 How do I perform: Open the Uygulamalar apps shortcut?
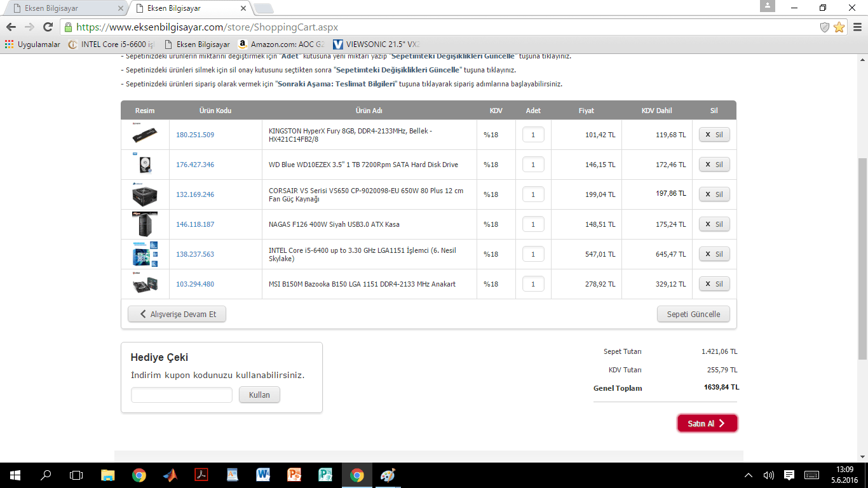point(32,44)
